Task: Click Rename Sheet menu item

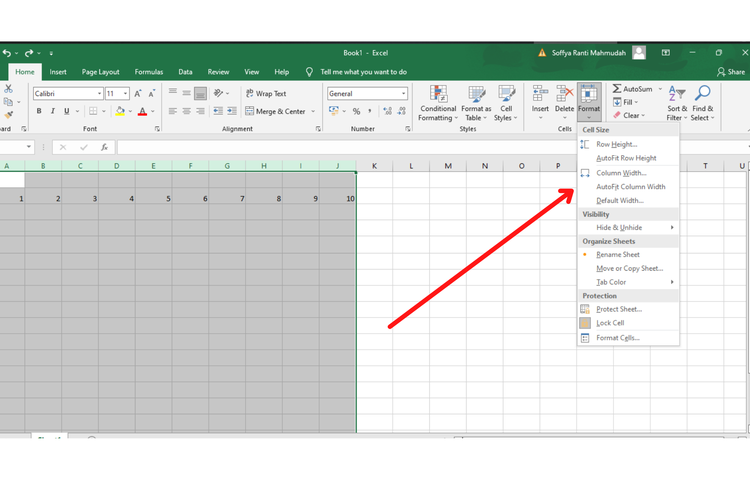Action: pyautogui.click(x=628, y=255)
